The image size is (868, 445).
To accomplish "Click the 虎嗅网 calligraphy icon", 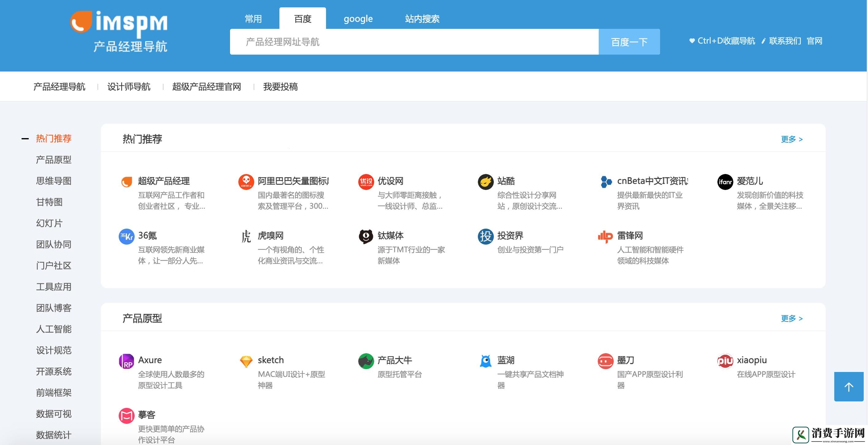I will click(246, 237).
